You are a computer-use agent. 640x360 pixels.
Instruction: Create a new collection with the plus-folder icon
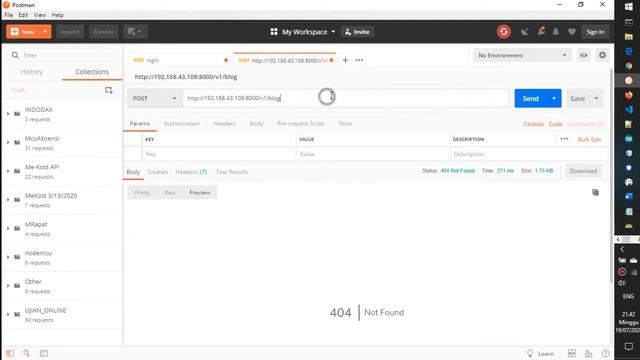109,90
